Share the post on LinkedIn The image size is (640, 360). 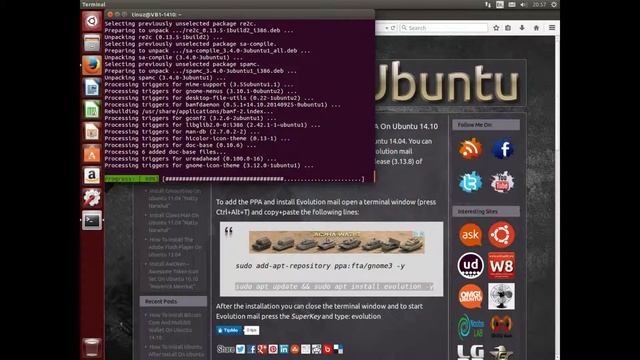284,349
